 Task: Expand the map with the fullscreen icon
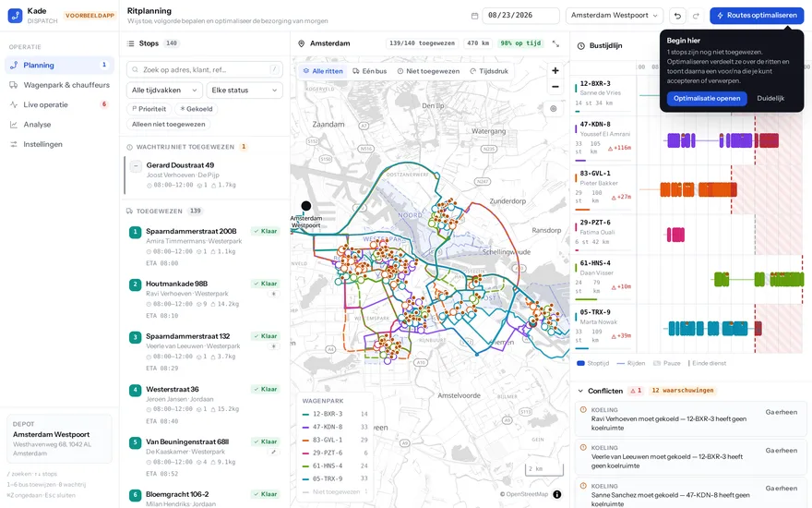[x=555, y=43]
